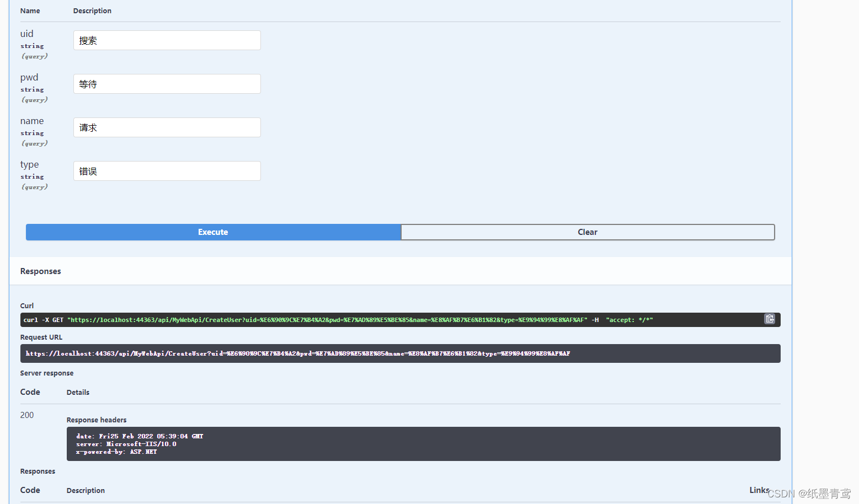This screenshot has height=504, width=859.
Task: Click the 'Response headers' label
Action: point(97,420)
